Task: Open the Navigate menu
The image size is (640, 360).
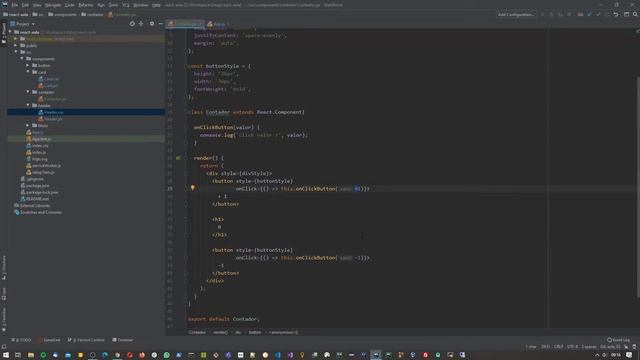Action: pyautogui.click(x=53, y=5)
